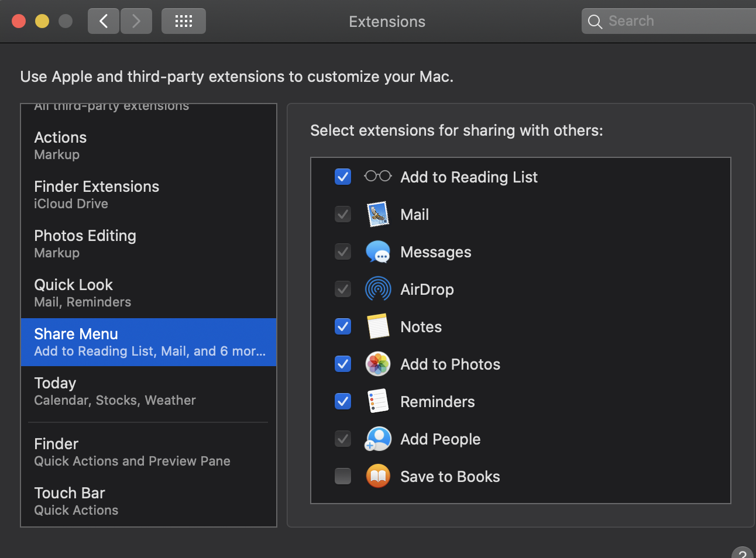Go forward with the right chevron button
The image size is (756, 558).
point(136,21)
